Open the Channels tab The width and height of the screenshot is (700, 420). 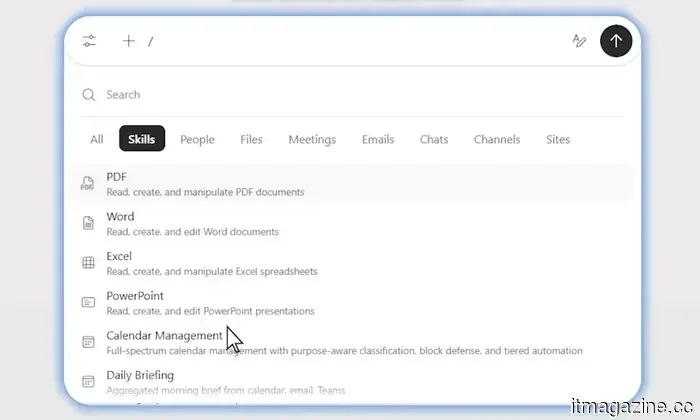point(497,139)
